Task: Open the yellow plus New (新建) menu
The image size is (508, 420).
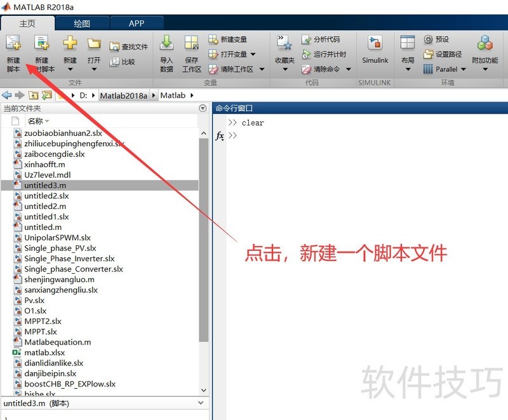Action: pos(70,43)
